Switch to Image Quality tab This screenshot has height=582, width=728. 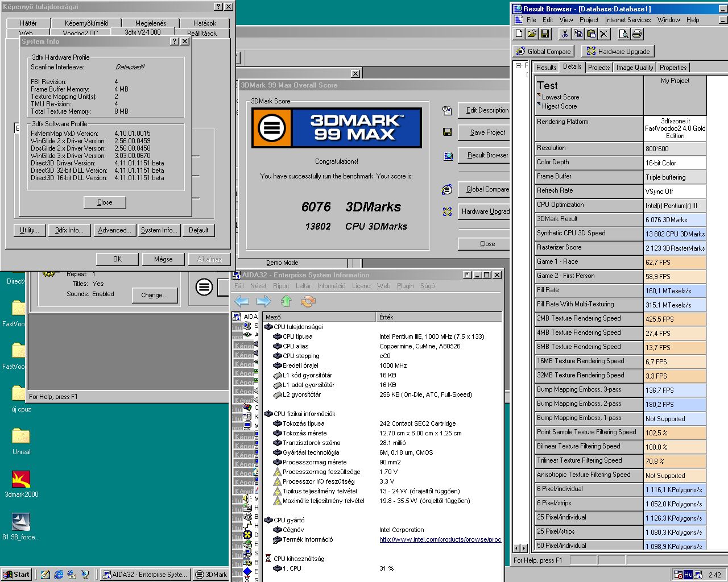point(635,68)
